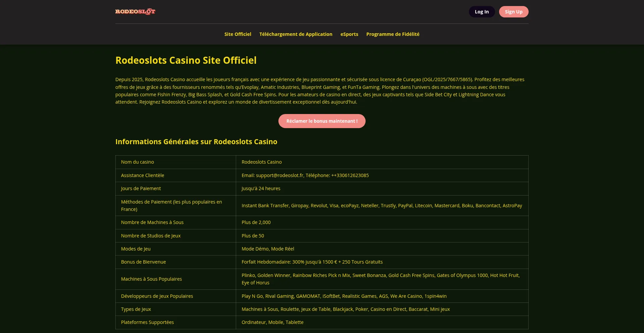Claim bonus via Réclamer le bonus maintenant
Viewport: 644px width, 333px height.
pos(322,121)
